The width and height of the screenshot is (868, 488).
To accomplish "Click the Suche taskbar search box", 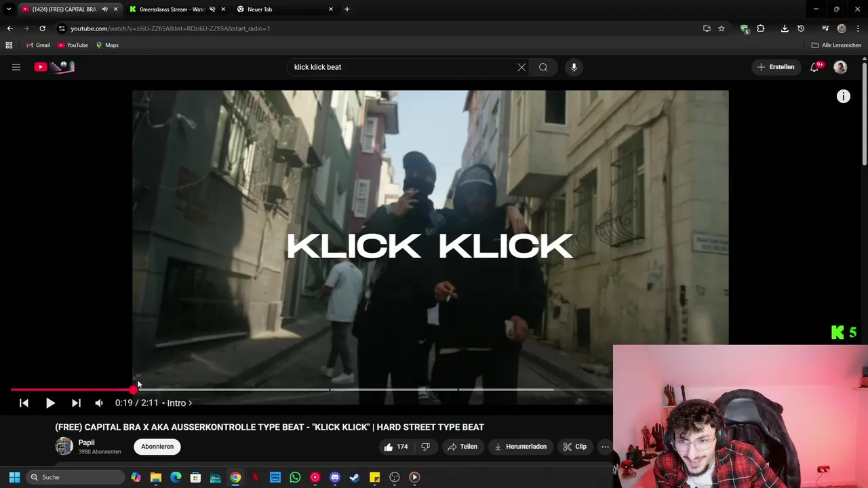I will (x=75, y=477).
